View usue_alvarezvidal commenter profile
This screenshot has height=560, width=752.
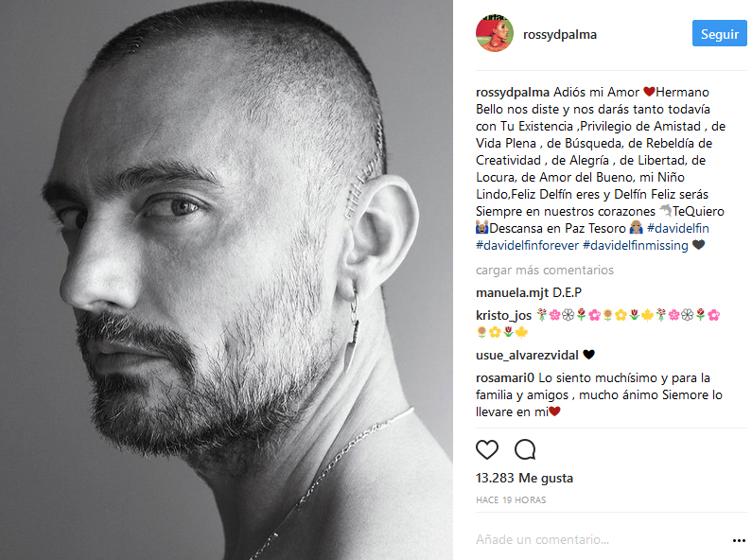pyautogui.click(x=527, y=356)
